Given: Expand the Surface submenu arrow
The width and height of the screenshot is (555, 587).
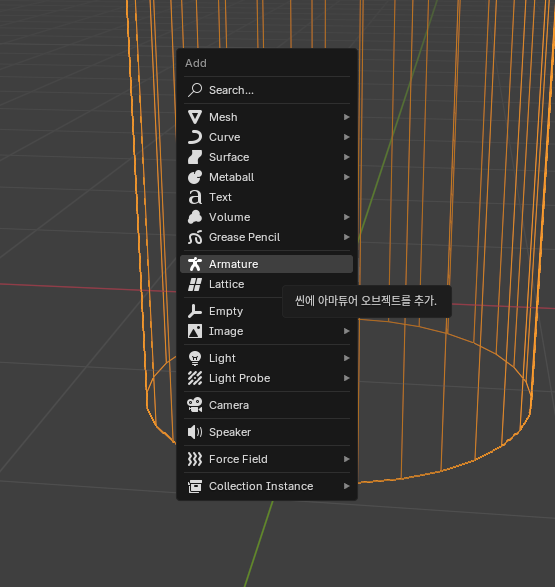Looking at the screenshot, I should (x=347, y=157).
